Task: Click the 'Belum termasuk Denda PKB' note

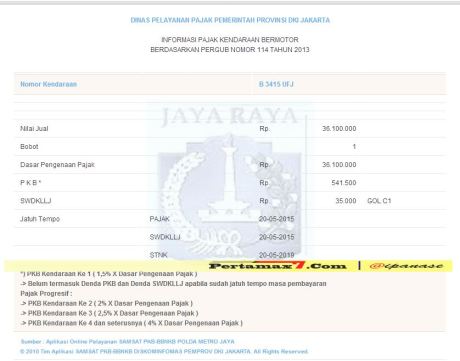Action: 173,284
